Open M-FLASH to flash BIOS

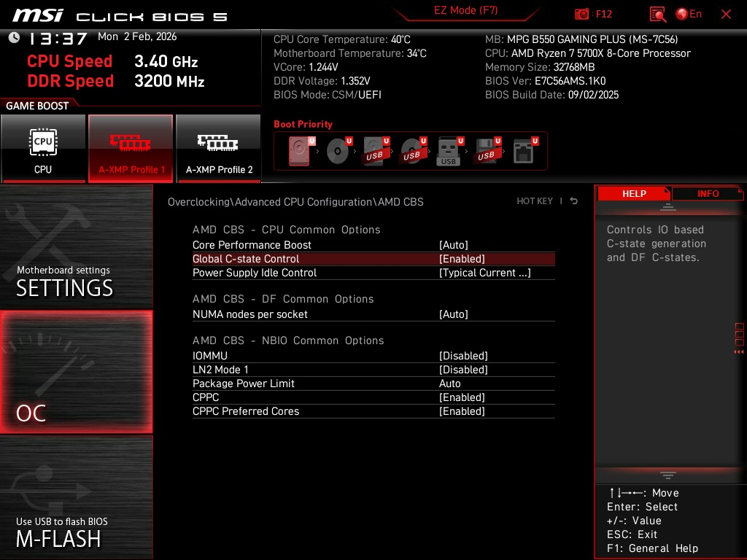click(x=76, y=497)
